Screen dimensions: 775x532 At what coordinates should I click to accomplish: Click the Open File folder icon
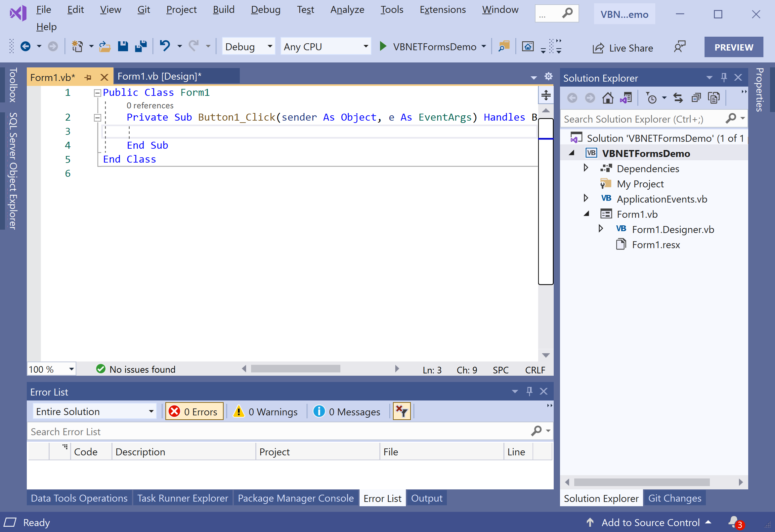pyautogui.click(x=105, y=46)
